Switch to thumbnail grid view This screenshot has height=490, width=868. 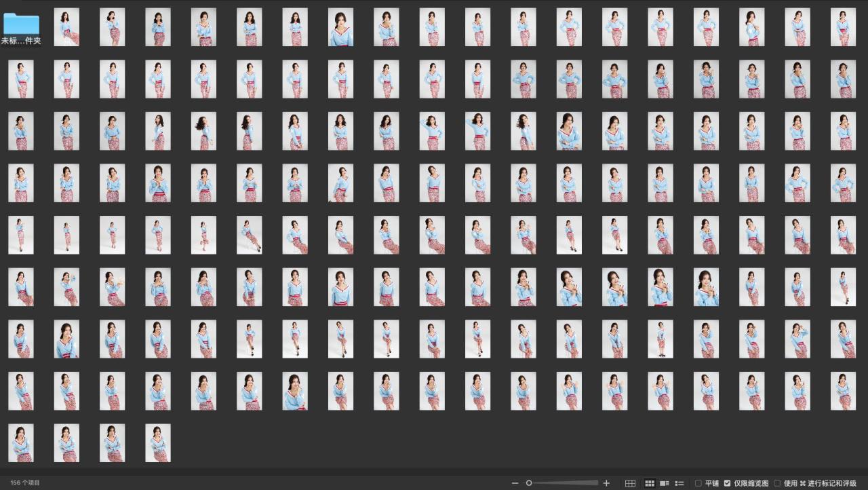650,483
